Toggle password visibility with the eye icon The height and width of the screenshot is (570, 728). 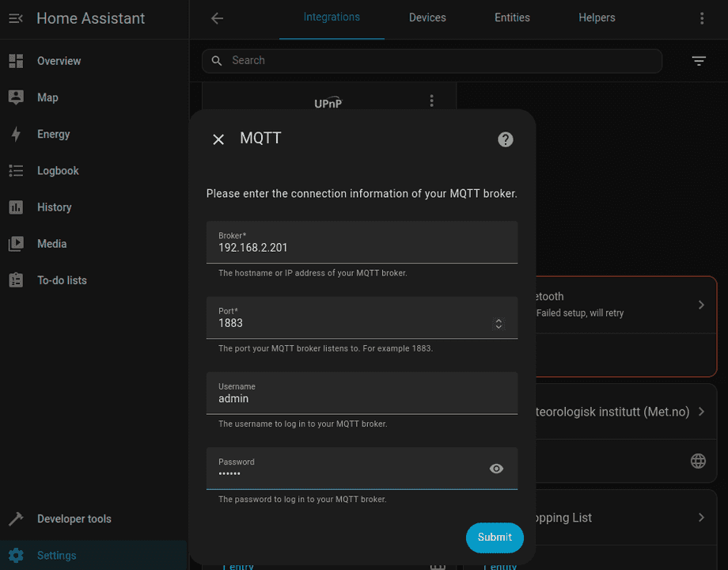tap(496, 469)
